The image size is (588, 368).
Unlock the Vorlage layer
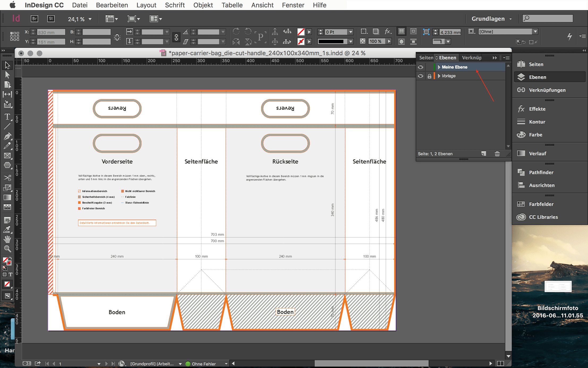pyautogui.click(x=429, y=76)
